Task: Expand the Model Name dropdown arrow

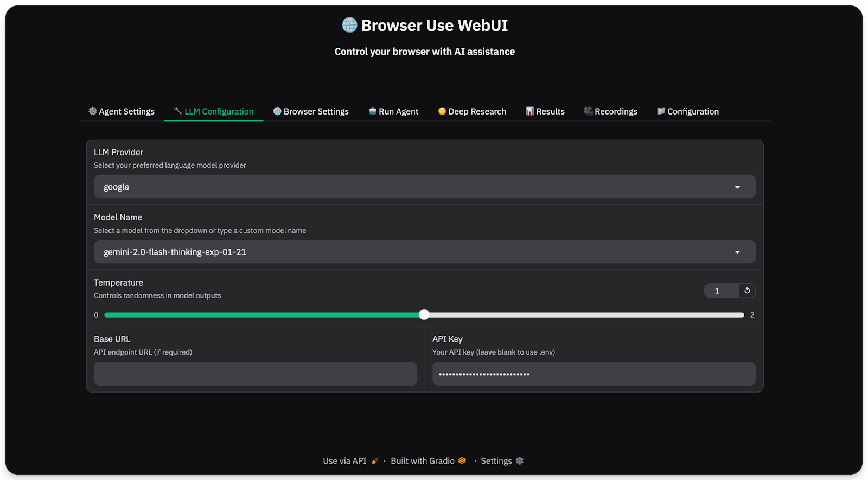Action: pyautogui.click(x=737, y=252)
